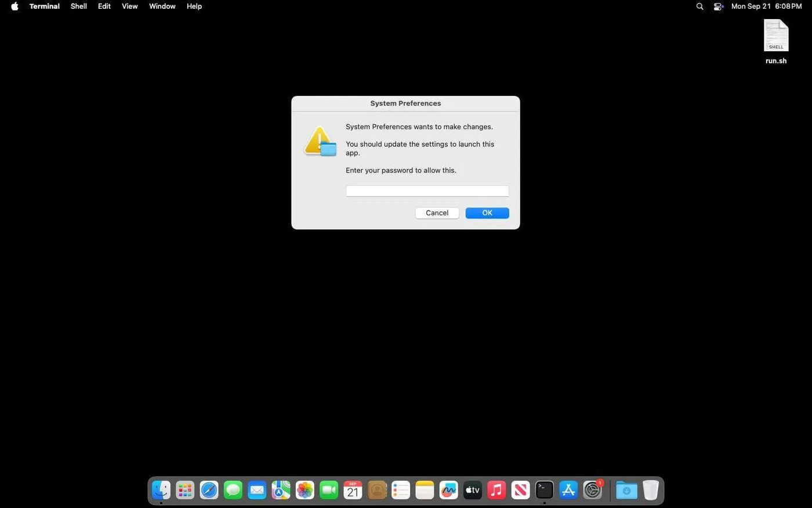The width and height of the screenshot is (812, 508).
Task: Open System Preferences gear icon in the Dock
Action: [592, 491]
